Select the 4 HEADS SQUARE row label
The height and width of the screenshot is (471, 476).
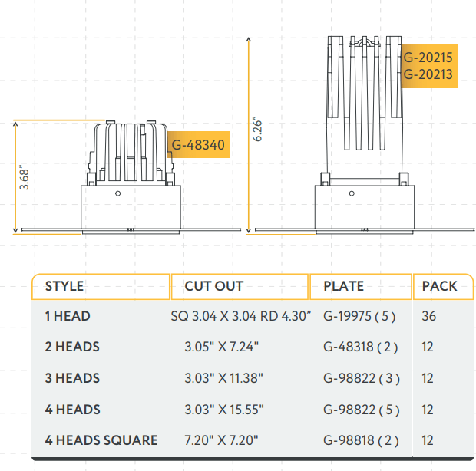101,440
